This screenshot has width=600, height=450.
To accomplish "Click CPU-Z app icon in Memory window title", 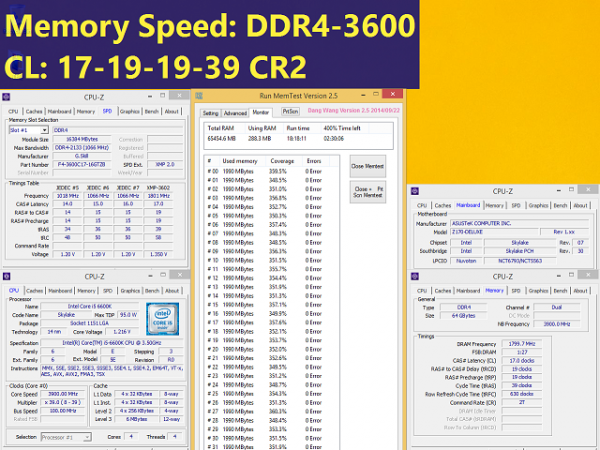I will pos(414,276).
